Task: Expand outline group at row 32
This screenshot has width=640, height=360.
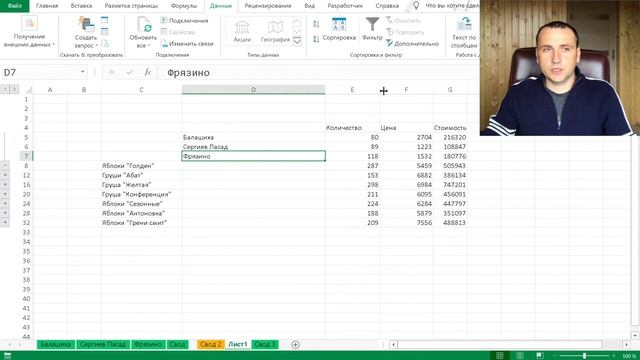Action: [5, 222]
